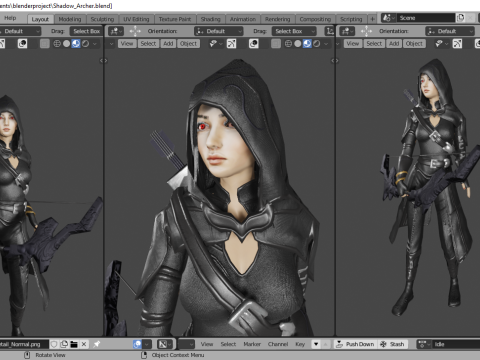Open shading options dropdown in middle viewport
This screenshot has height=360, width=480.
pyautogui.click(x=326, y=44)
